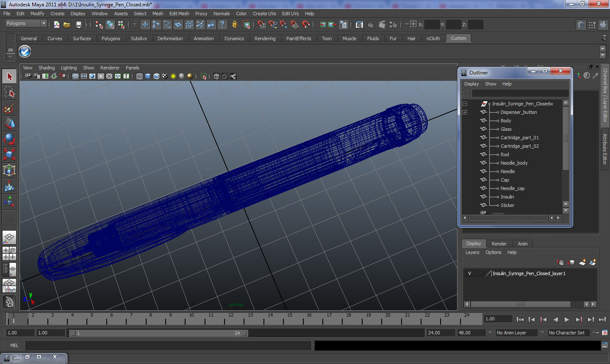The width and height of the screenshot is (610, 364).
Task: Open the Normals menu
Action: 222,14
